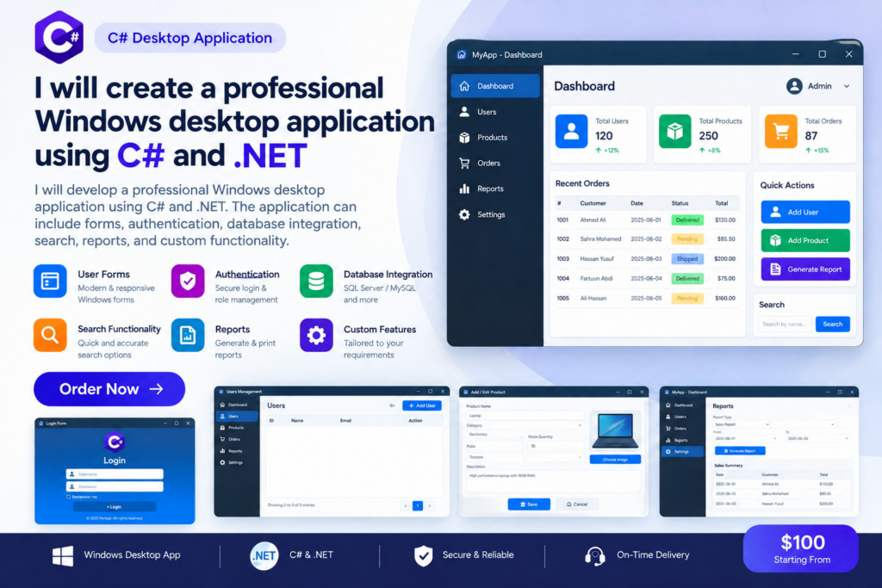Click the Login button in the Login Form
882x588 pixels.
115,506
